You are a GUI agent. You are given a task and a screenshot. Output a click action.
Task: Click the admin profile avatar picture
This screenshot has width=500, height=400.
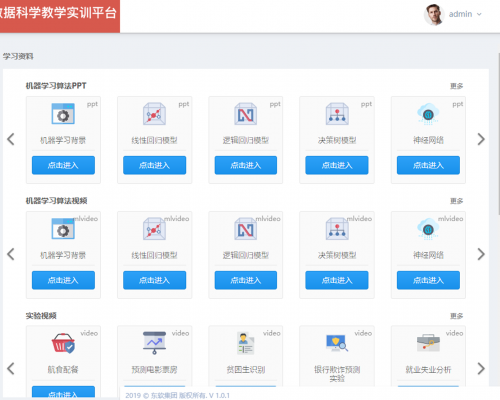pyautogui.click(x=434, y=14)
